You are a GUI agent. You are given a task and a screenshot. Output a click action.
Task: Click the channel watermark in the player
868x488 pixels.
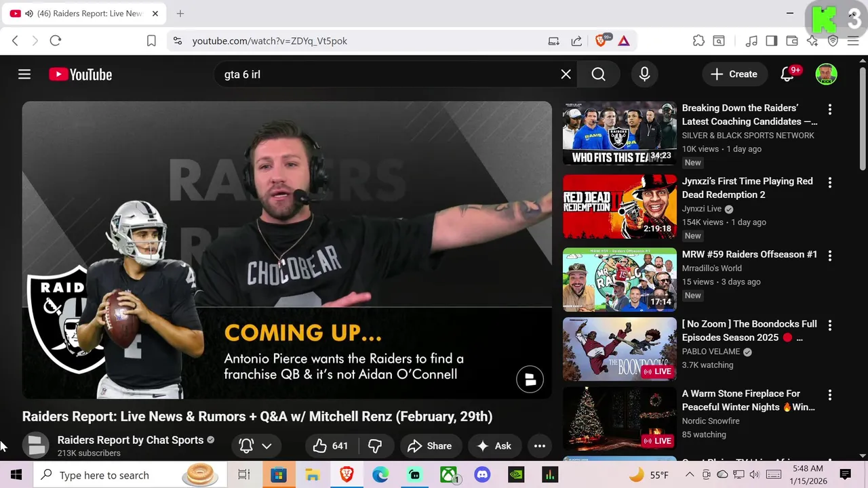(530, 380)
